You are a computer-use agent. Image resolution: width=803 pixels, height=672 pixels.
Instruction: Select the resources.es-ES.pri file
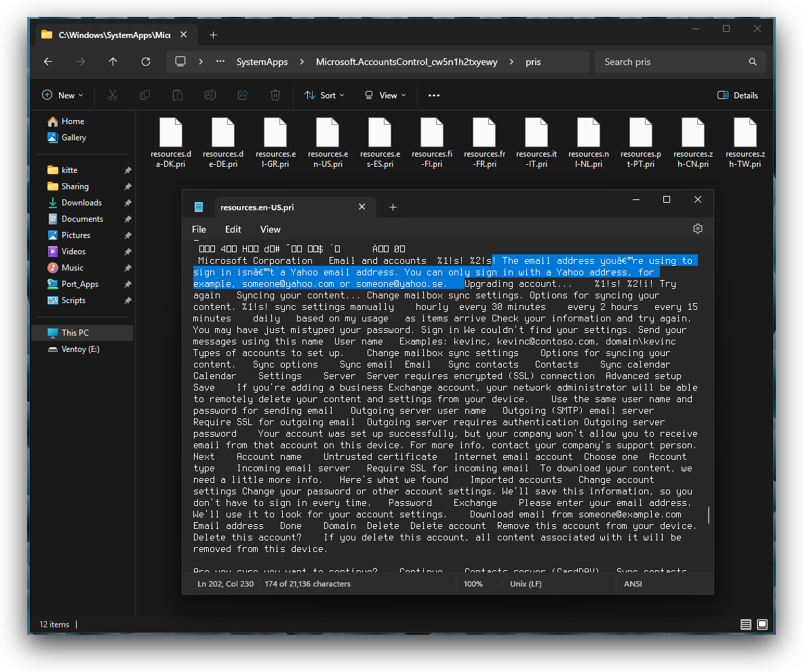coord(380,142)
